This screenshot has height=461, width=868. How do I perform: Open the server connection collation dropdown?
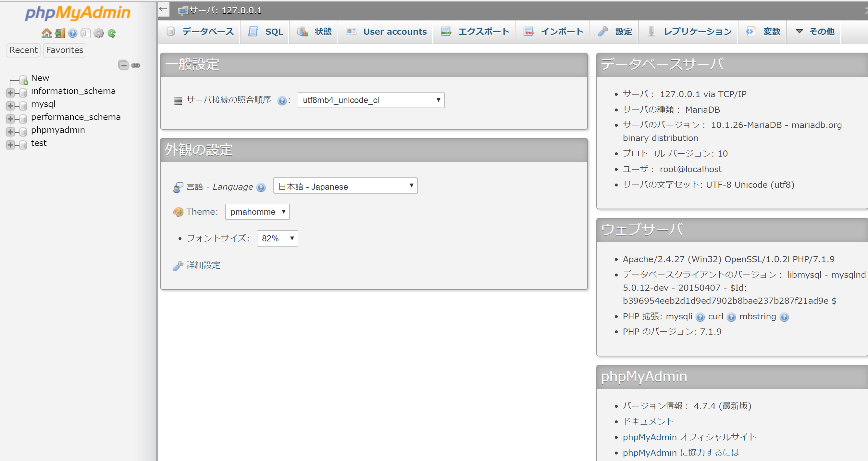click(371, 100)
